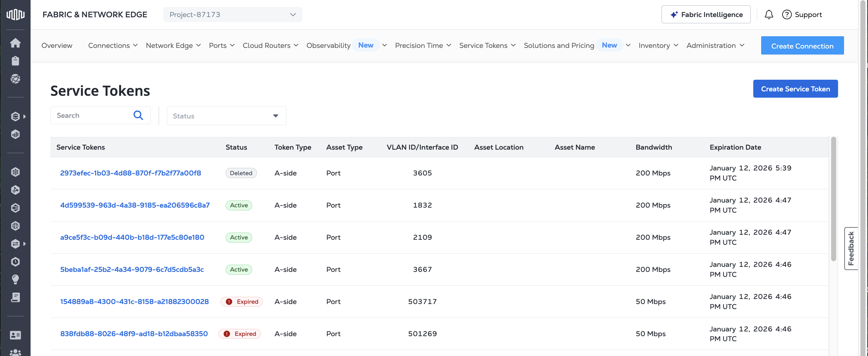Expand the Service Tokens nav menu
Image resolution: width=868 pixels, height=356 pixels.
pos(487,45)
